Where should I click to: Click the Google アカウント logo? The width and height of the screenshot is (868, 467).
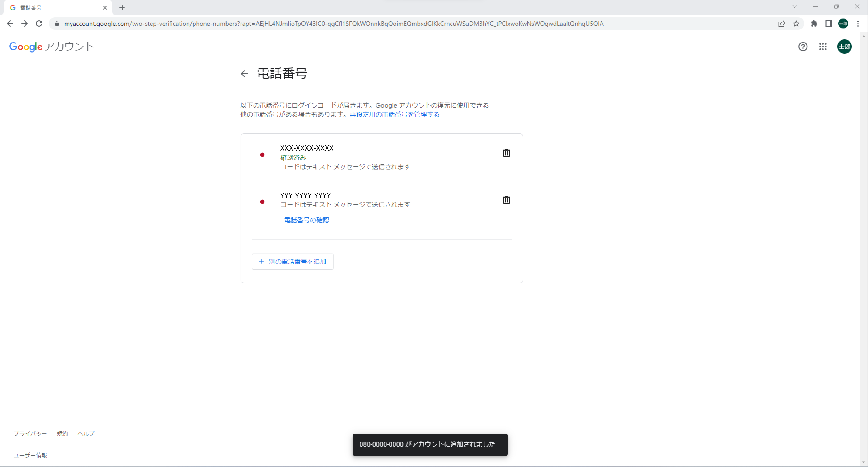pyautogui.click(x=51, y=47)
